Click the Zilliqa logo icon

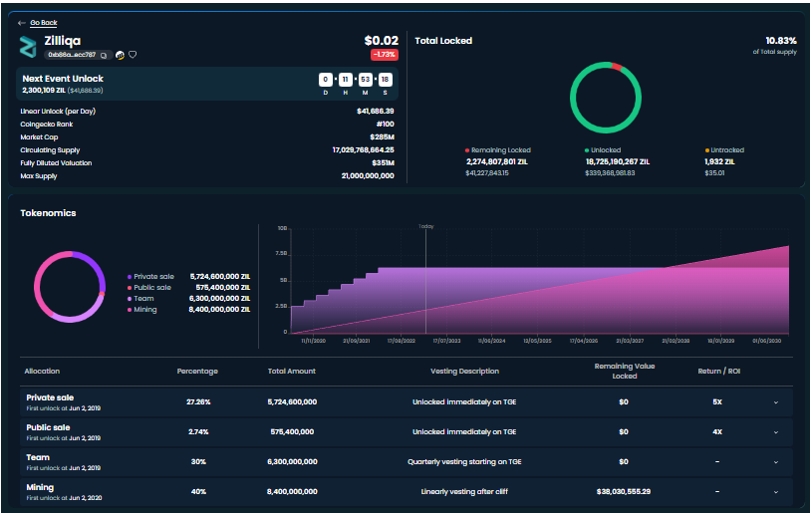(28, 47)
